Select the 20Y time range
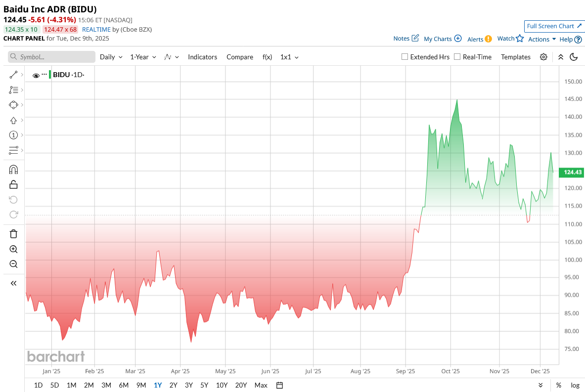 pyautogui.click(x=241, y=385)
